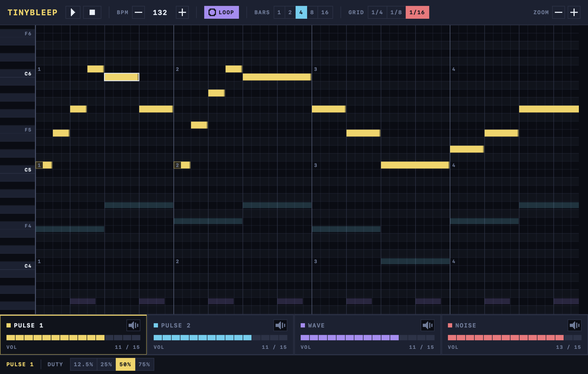Set duty cycle to 12.5%
This screenshot has width=588, height=374.
pyautogui.click(x=83, y=364)
